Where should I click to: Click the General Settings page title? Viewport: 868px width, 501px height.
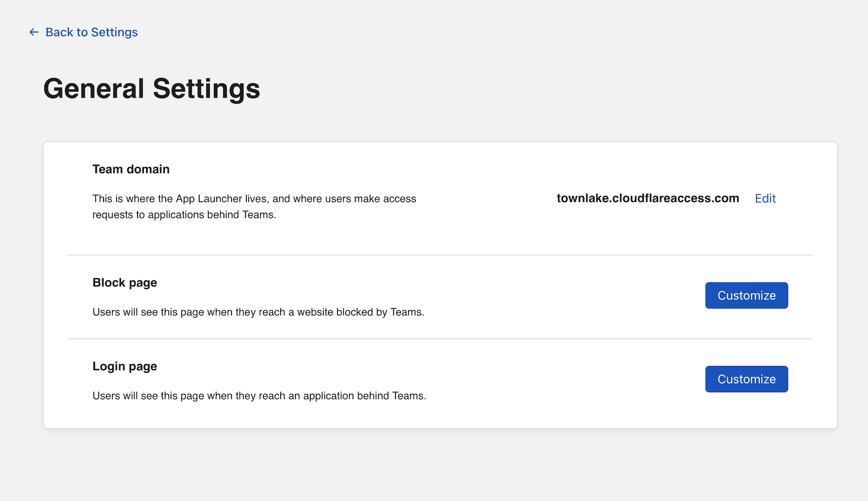coord(152,89)
